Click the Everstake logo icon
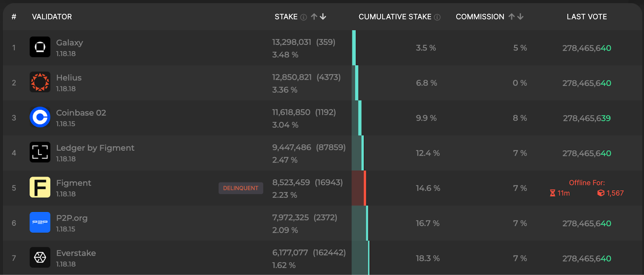 click(x=40, y=257)
